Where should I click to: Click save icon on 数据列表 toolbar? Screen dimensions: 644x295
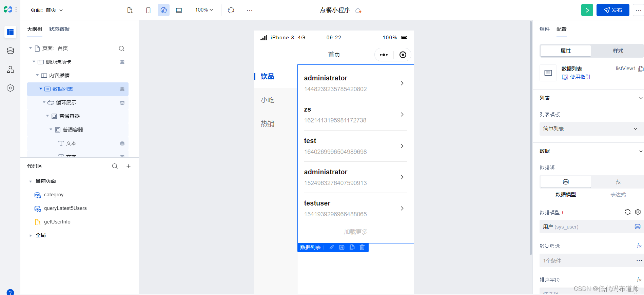click(x=342, y=248)
